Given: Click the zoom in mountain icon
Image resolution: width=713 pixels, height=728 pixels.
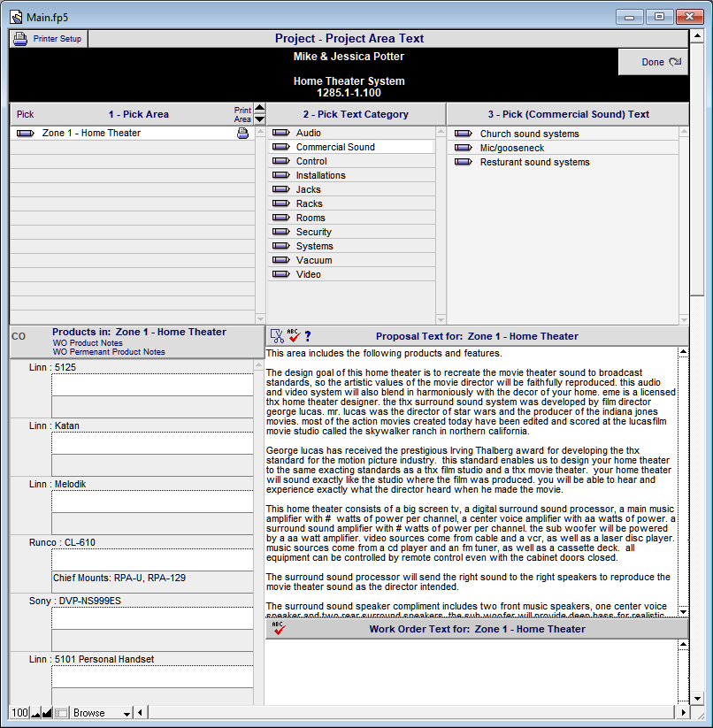Looking at the screenshot, I should coord(47,713).
